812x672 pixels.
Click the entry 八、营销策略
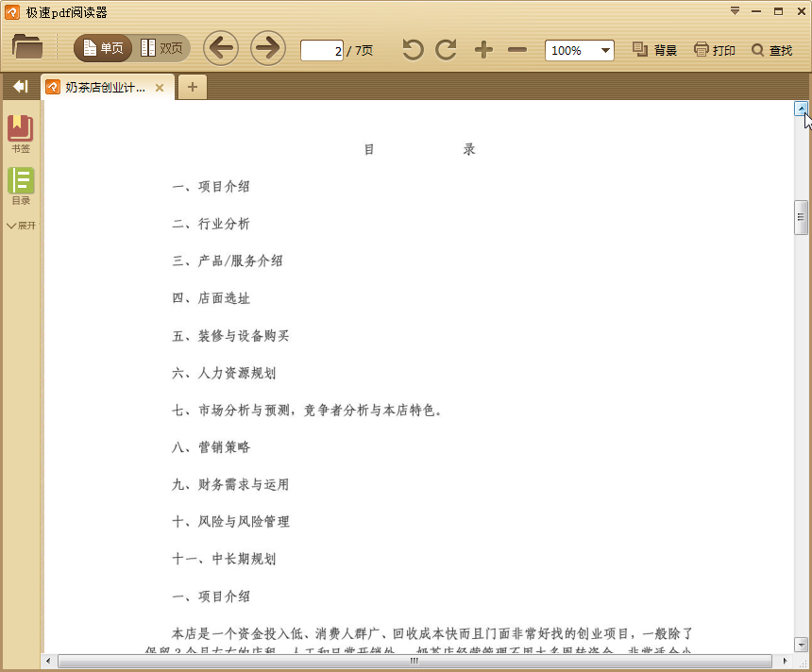211,447
